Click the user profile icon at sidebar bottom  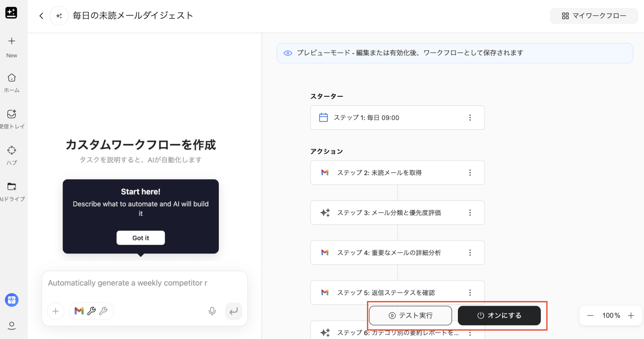pyautogui.click(x=12, y=325)
